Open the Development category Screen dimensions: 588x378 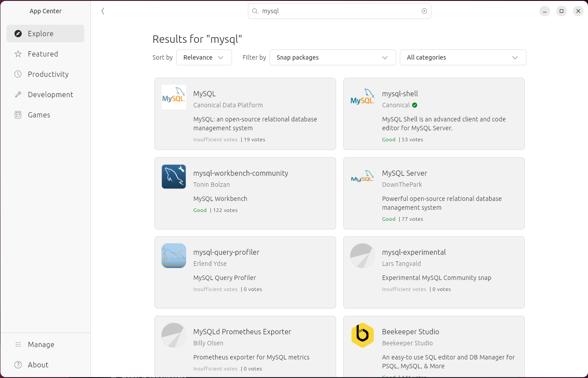(x=45, y=94)
